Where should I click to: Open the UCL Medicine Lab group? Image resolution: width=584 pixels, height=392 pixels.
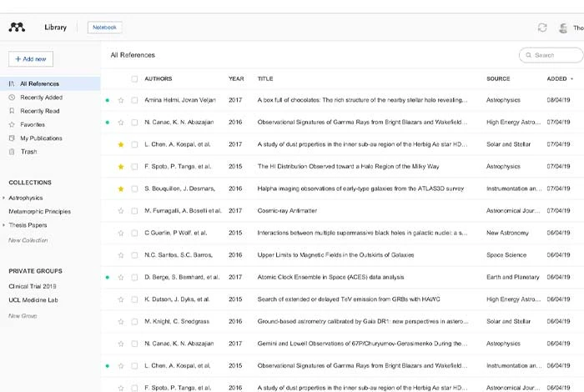coord(34,300)
